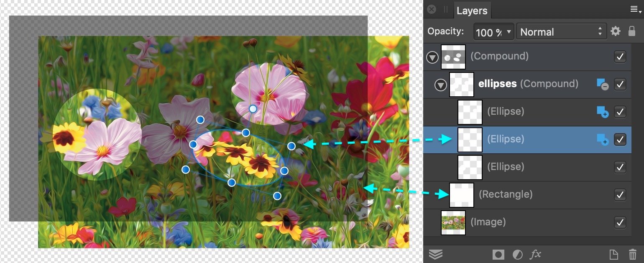Lock the selected layer with the padlock icon
Screen dimensions: 644x263
pyautogui.click(x=632, y=31)
